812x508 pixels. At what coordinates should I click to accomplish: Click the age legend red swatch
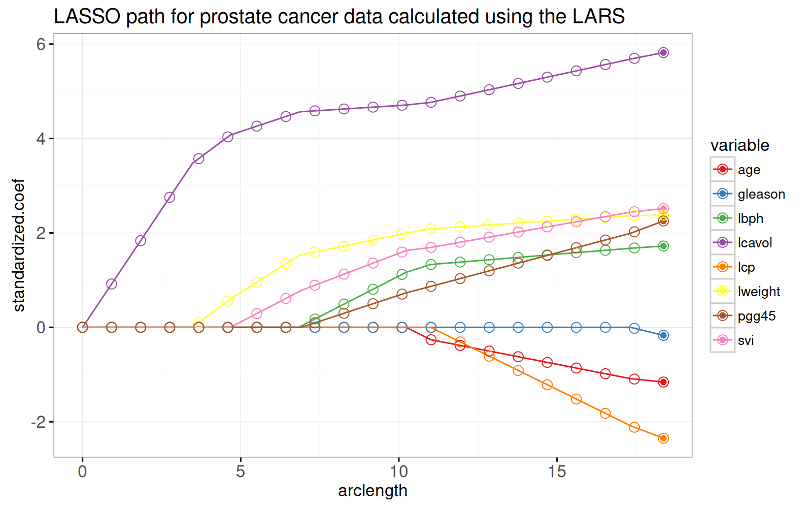[723, 169]
